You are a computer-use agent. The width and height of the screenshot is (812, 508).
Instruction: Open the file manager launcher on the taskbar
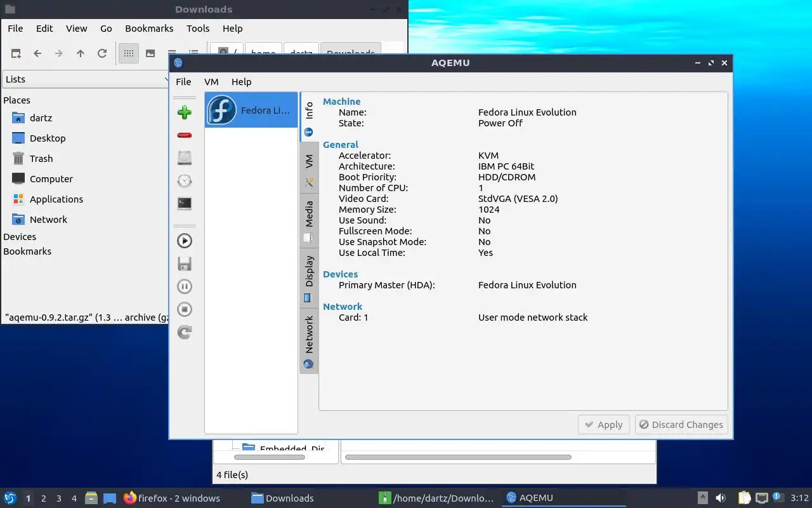coord(91,498)
